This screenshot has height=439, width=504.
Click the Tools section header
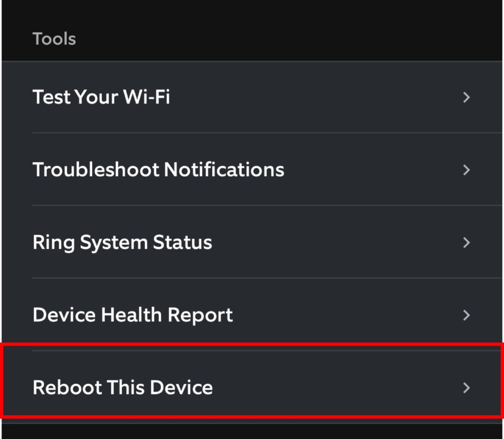[x=54, y=38]
